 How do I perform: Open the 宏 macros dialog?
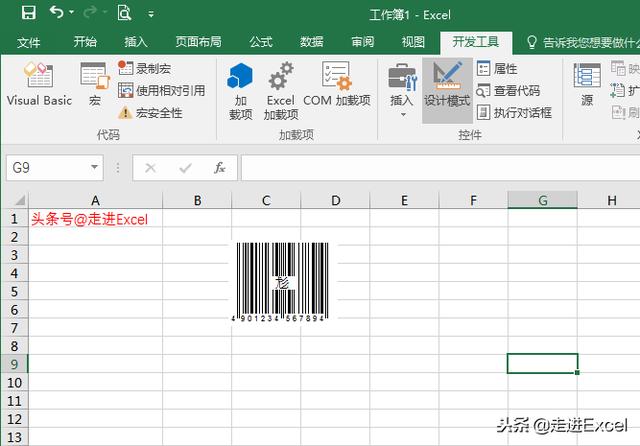coord(95,84)
